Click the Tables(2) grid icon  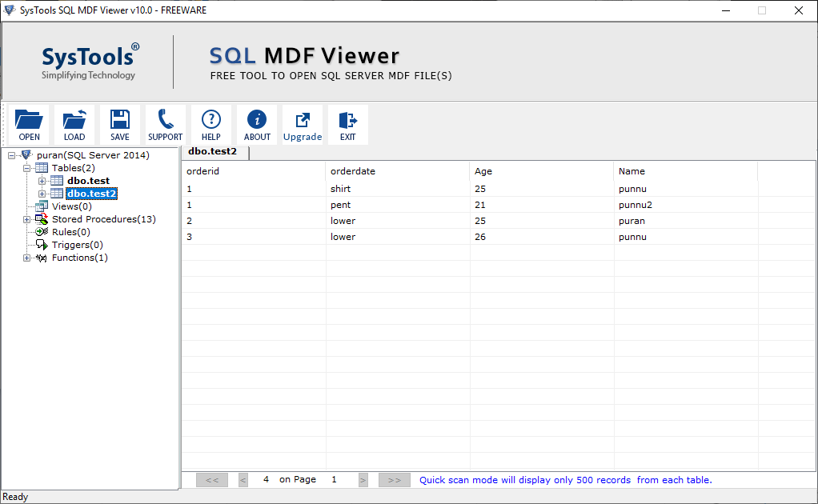point(41,168)
